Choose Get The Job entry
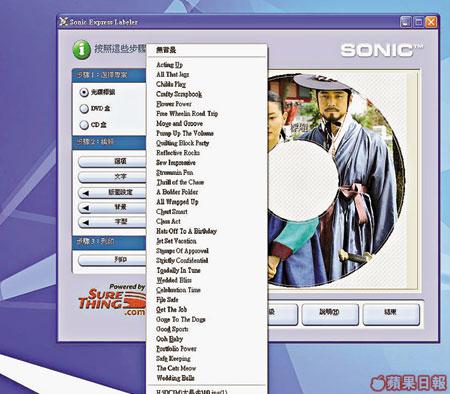Screen dimensions: 450x394 [x=207, y=310]
